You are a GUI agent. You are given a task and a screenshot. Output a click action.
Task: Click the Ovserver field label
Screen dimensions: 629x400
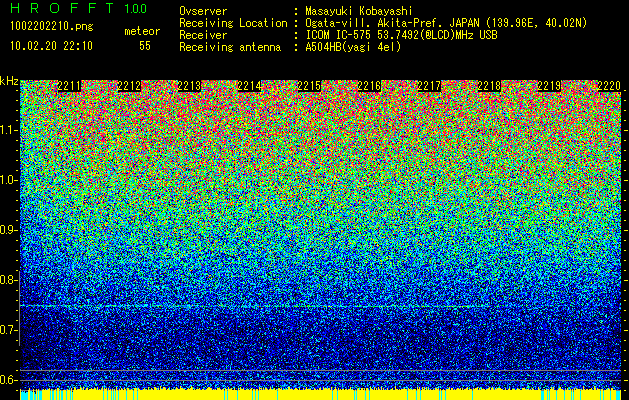203,12
